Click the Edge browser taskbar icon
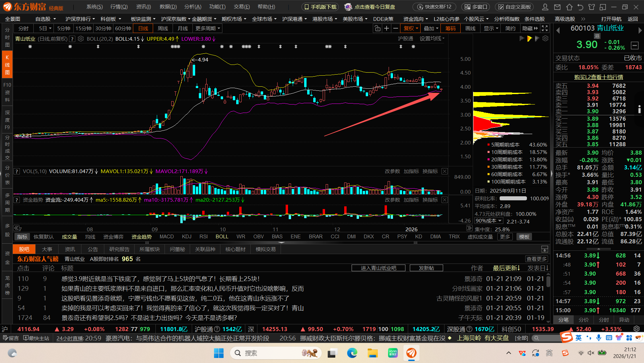Viewport: 644px width, 363px height. pos(352,353)
